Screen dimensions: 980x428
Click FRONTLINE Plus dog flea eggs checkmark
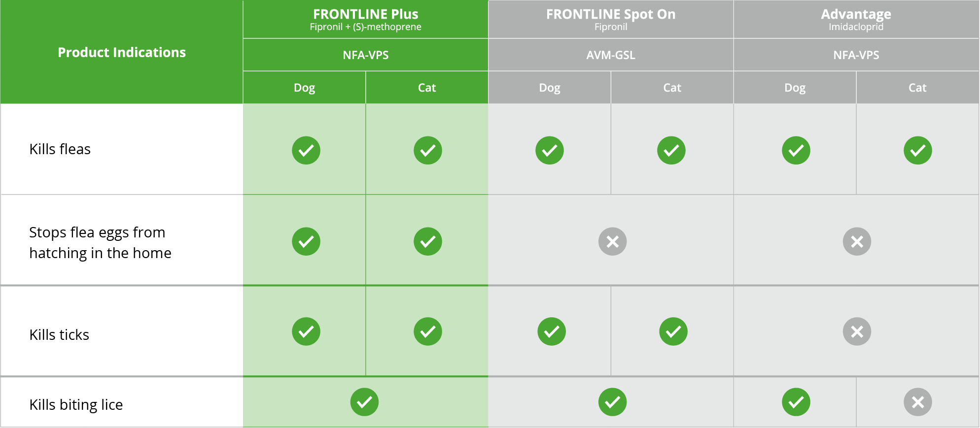(x=306, y=241)
